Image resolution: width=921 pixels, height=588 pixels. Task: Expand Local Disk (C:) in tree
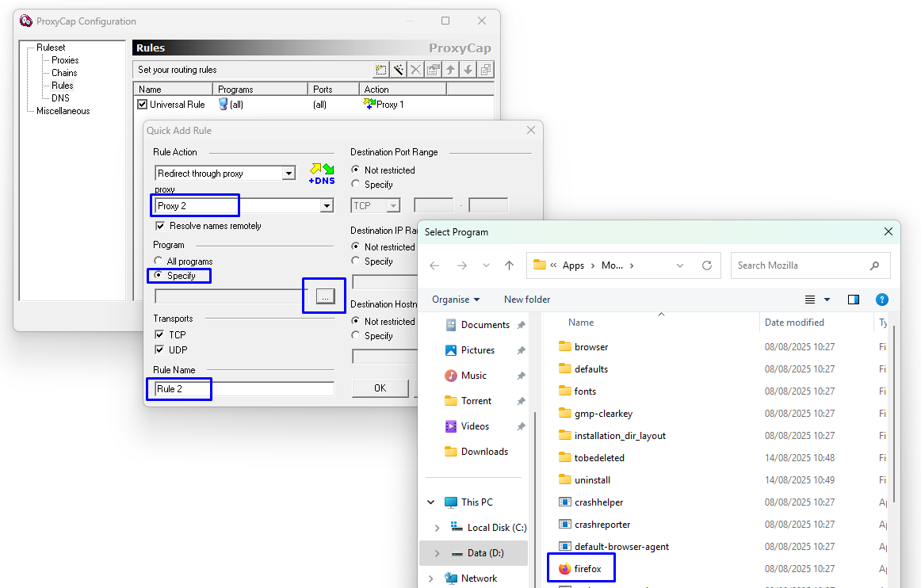(x=437, y=528)
